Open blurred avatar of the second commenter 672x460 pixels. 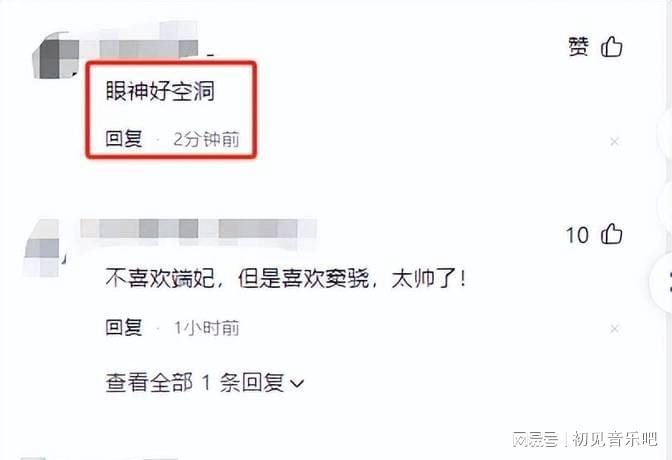click(x=42, y=248)
